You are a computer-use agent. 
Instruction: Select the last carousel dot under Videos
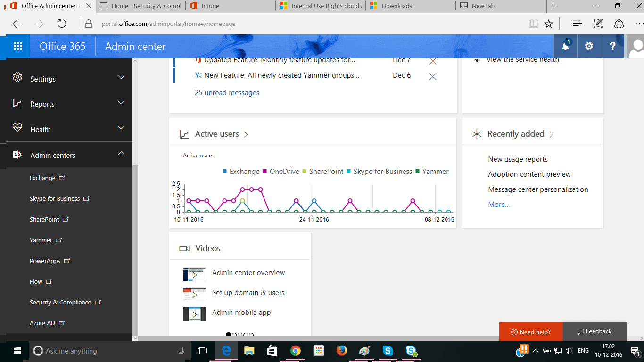pos(251,335)
